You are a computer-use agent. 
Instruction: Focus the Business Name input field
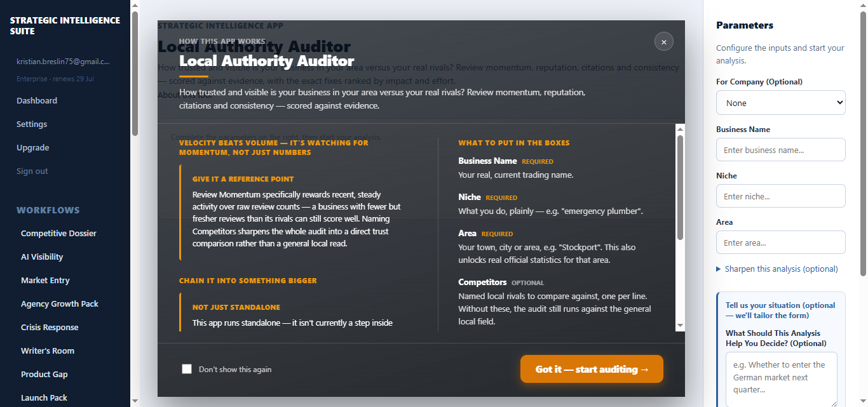click(x=781, y=150)
